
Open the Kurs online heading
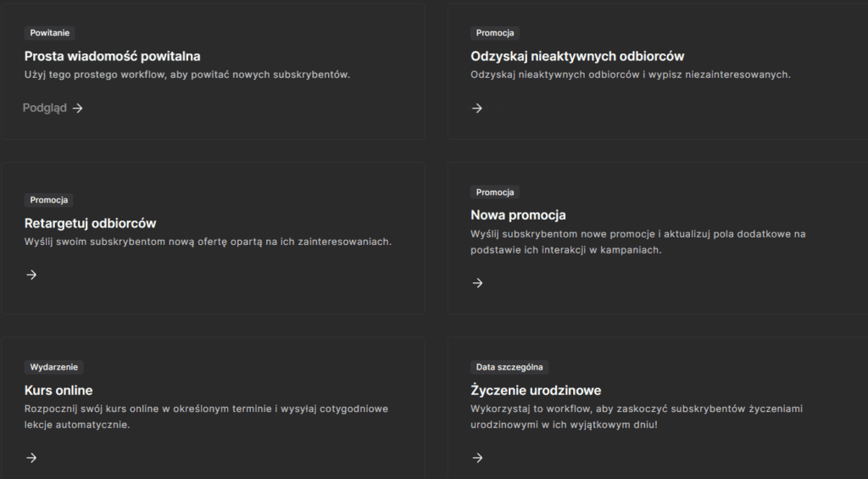coord(58,390)
